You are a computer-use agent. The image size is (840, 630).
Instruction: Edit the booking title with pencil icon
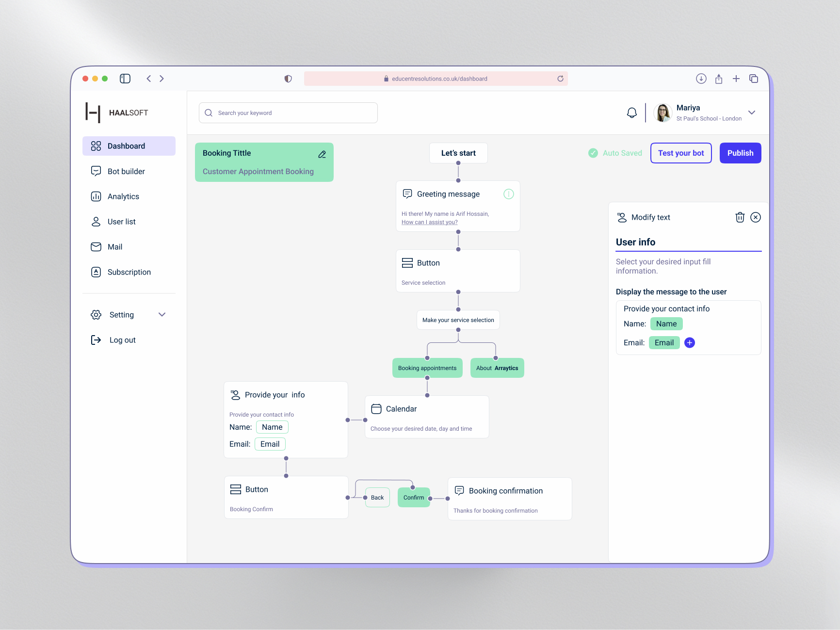click(x=322, y=154)
